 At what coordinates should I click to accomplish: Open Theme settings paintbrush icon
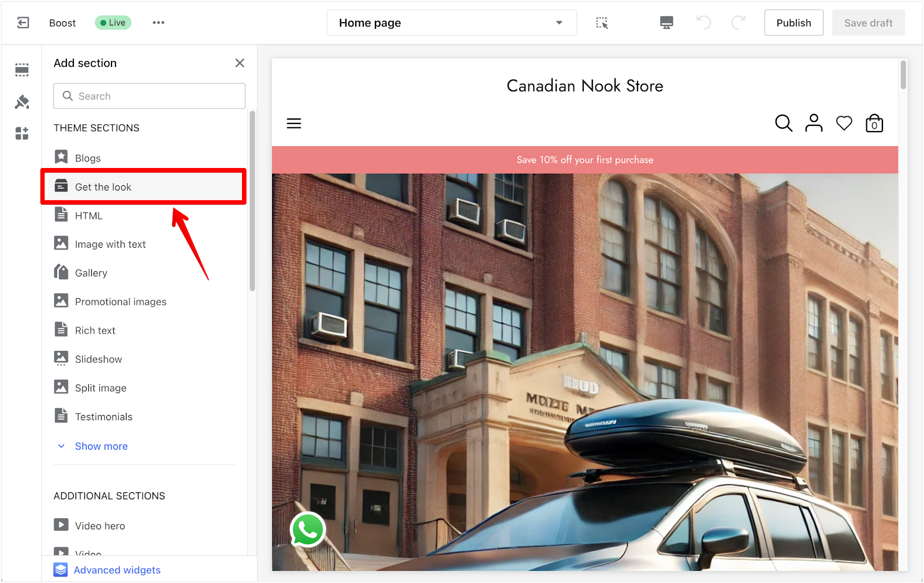pos(22,102)
